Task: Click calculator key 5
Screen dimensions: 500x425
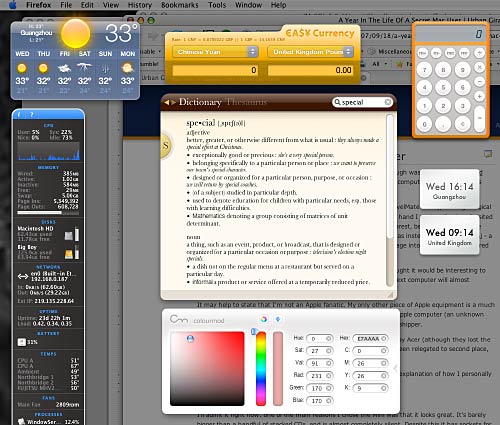Action: 443,87
